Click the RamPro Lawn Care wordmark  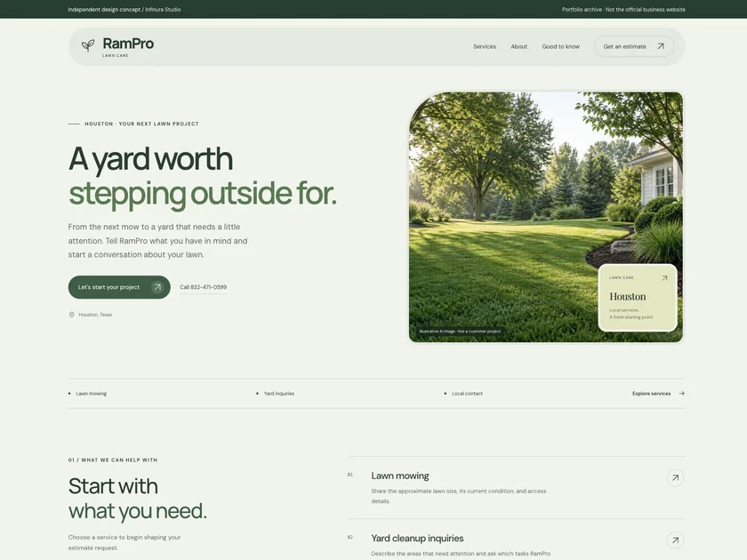pos(128,46)
